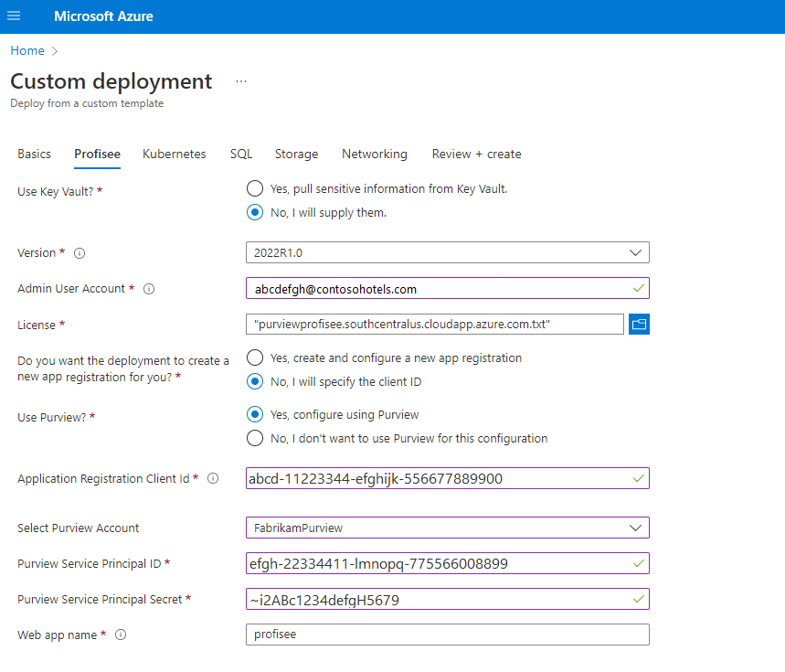Click the Admin User Account info icon

coord(149,289)
